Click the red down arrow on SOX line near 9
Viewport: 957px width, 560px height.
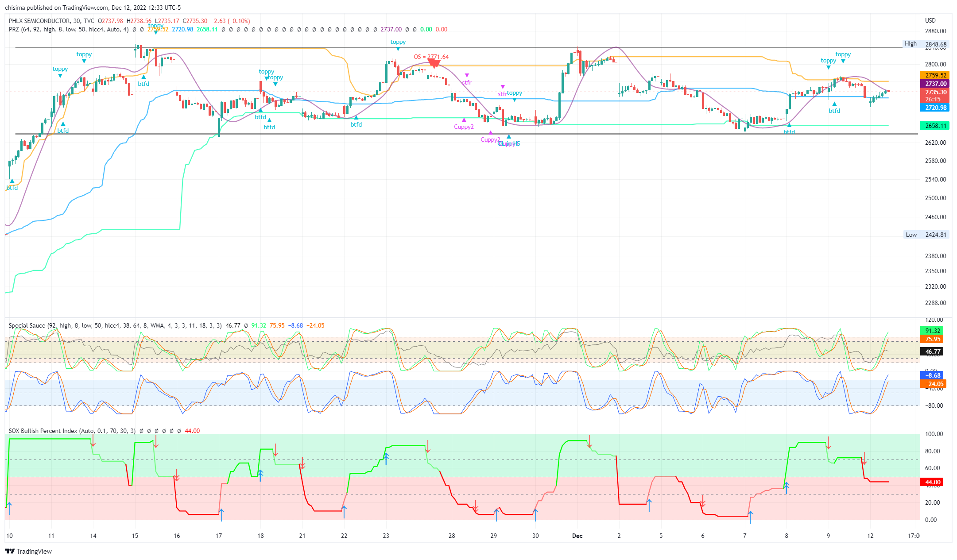click(829, 443)
